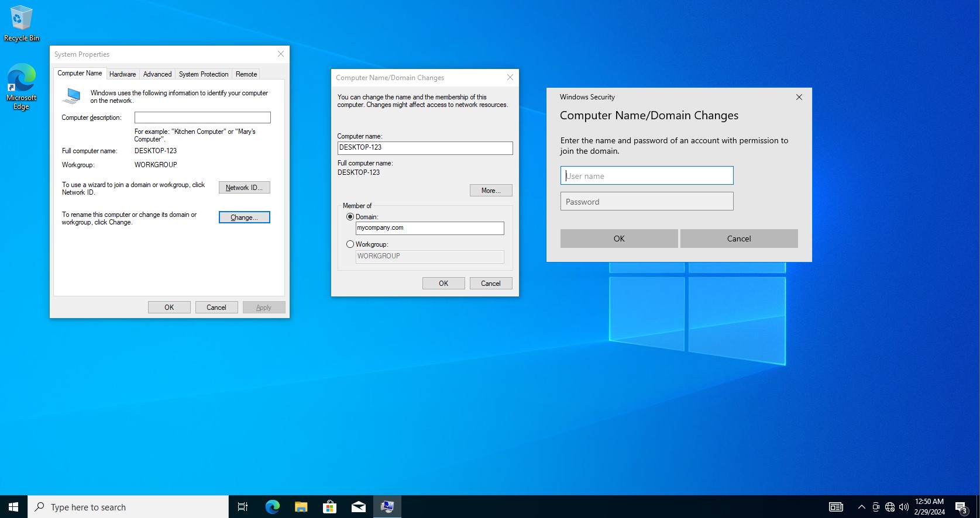Open the Mail app in taskbar
The height and width of the screenshot is (518, 980).
click(358, 507)
